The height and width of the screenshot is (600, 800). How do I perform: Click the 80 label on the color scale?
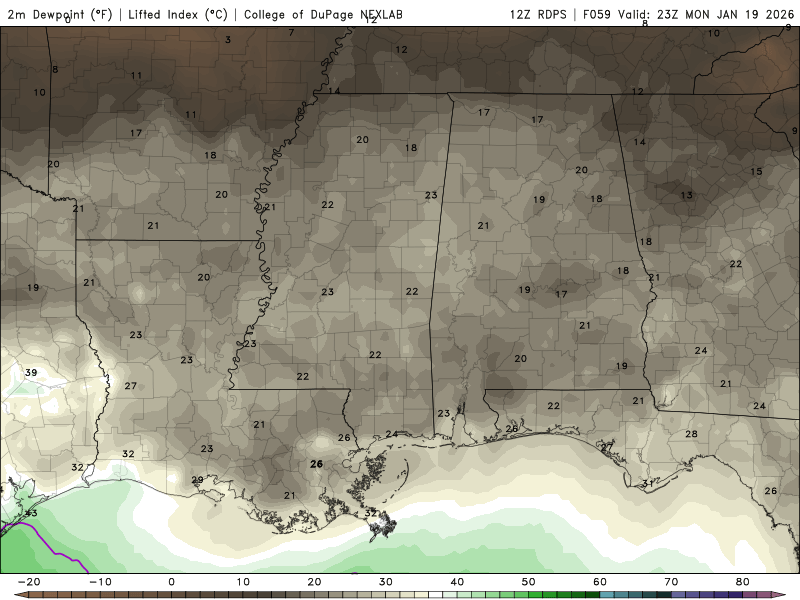click(x=743, y=582)
